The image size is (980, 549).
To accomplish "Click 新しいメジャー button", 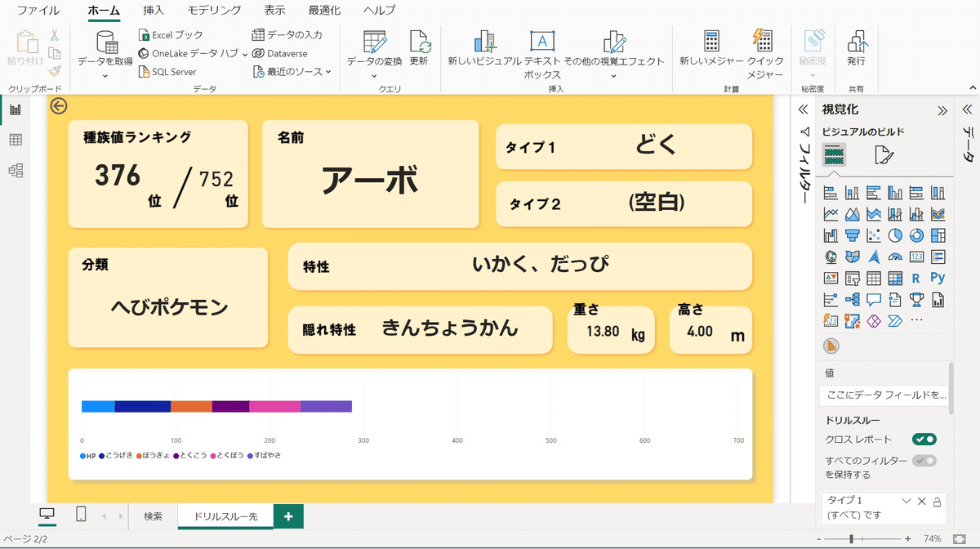I will (x=711, y=47).
